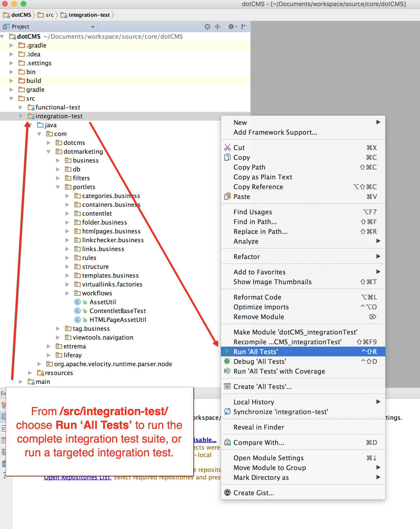The width and height of the screenshot is (420, 529).
Task: Select the integration-test tree node
Action: point(59,116)
